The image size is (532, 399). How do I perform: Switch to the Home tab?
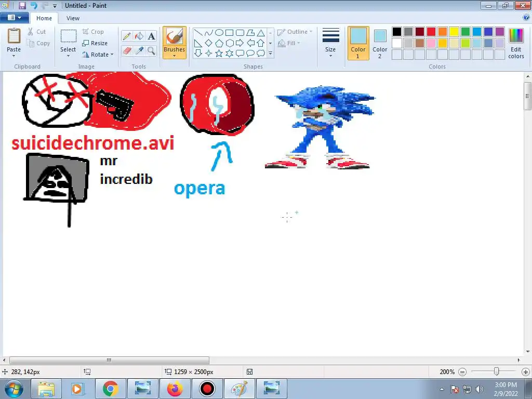[x=44, y=18]
